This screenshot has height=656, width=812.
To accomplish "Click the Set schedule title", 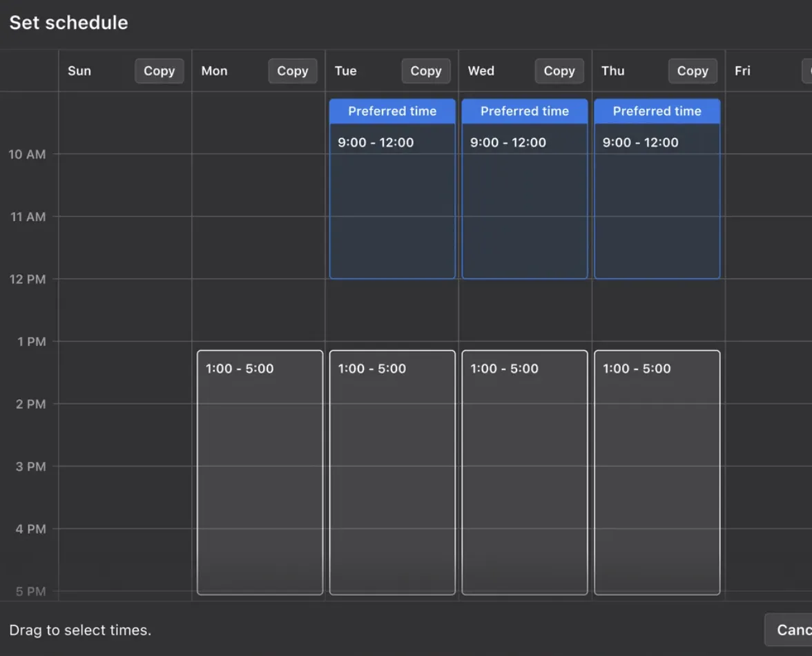I will [69, 23].
